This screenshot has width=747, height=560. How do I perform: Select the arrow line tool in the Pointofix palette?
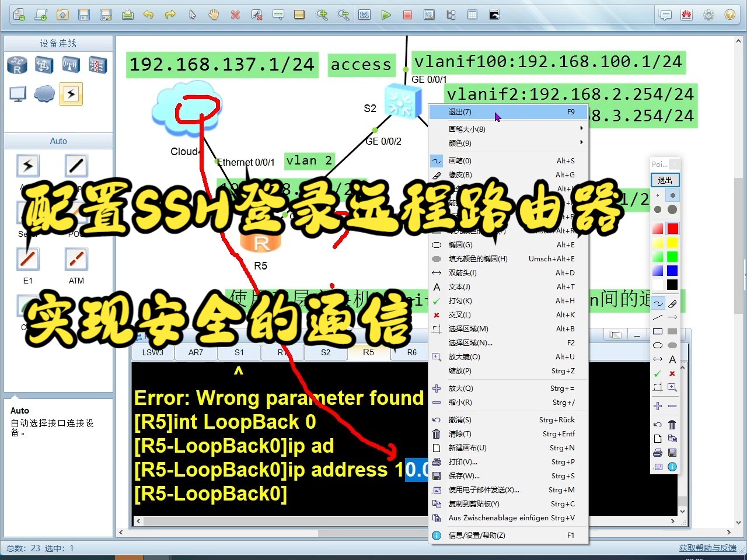(x=672, y=317)
